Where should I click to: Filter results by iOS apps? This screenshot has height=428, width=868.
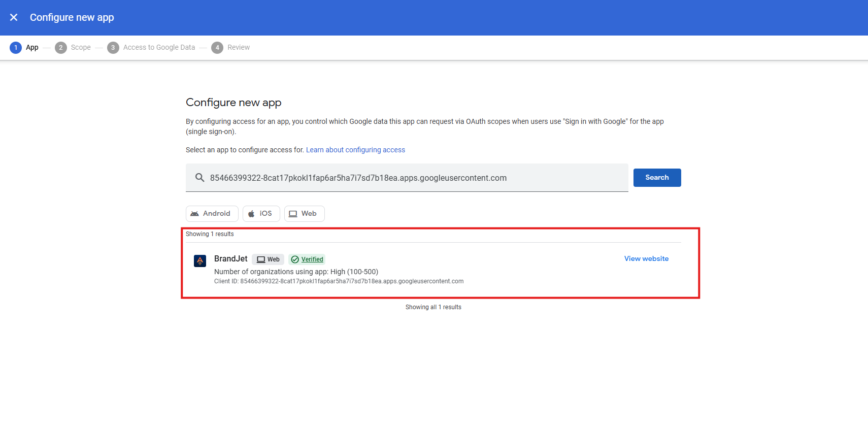(x=261, y=214)
